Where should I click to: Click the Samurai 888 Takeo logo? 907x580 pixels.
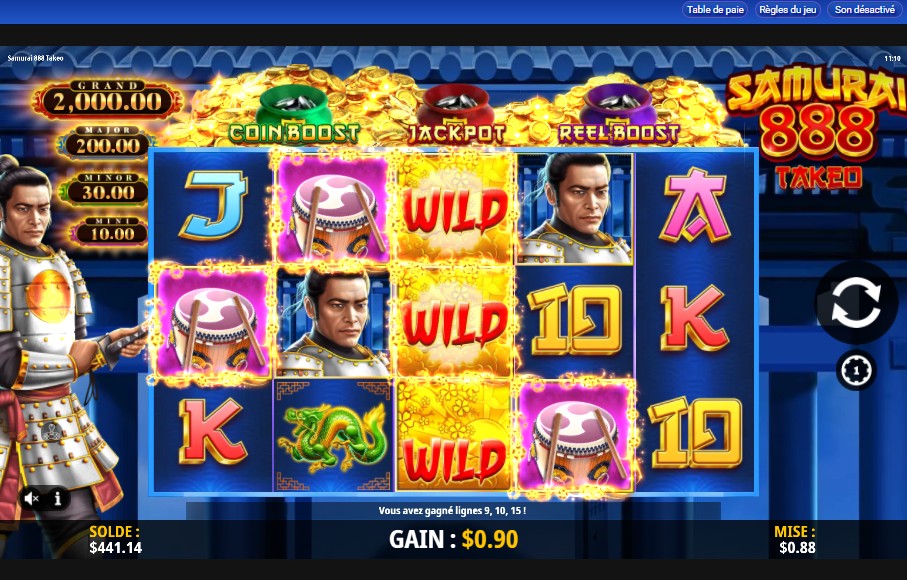pyautogui.click(x=816, y=128)
